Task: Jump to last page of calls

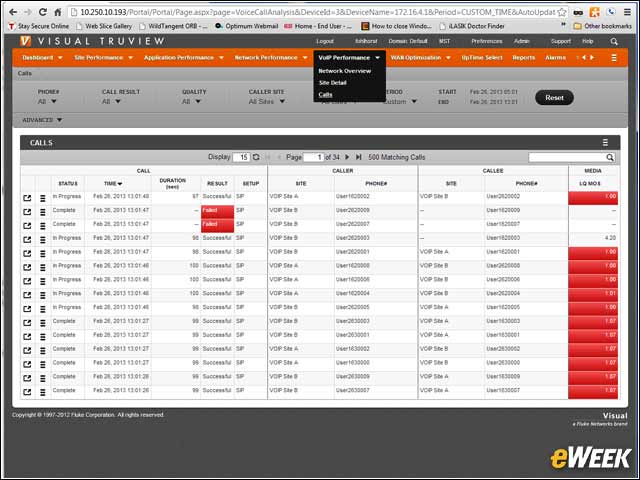Action: [x=358, y=157]
